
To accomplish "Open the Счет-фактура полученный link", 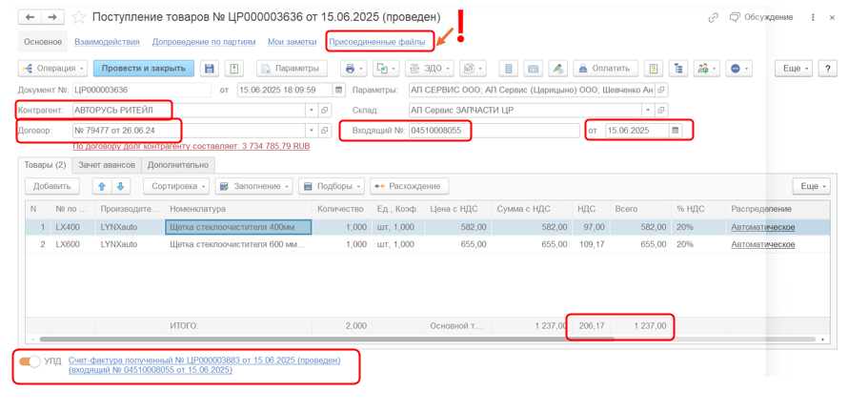I will [204, 361].
